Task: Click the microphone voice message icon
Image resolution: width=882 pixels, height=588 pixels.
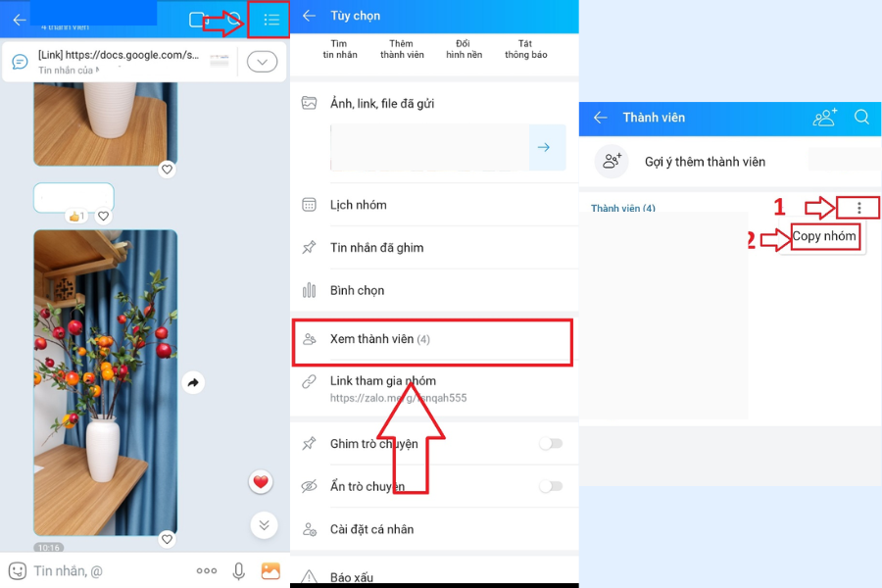Action: coord(238,570)
